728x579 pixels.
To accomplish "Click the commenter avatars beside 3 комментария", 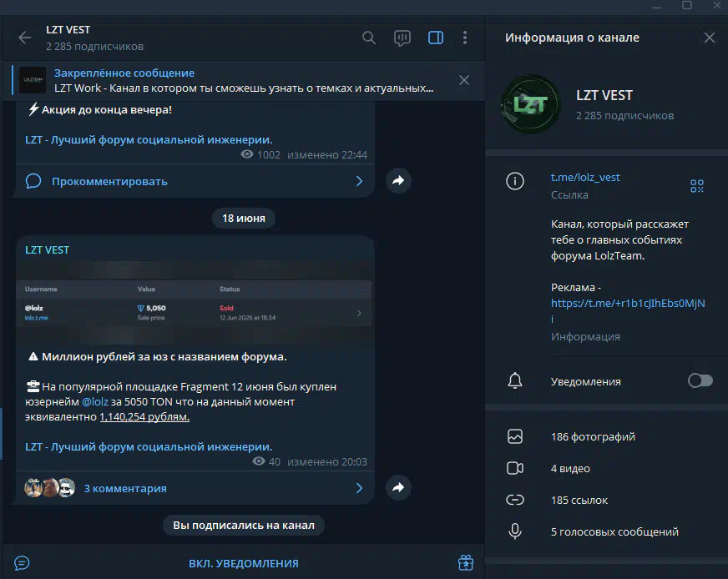I will [50, 487].
